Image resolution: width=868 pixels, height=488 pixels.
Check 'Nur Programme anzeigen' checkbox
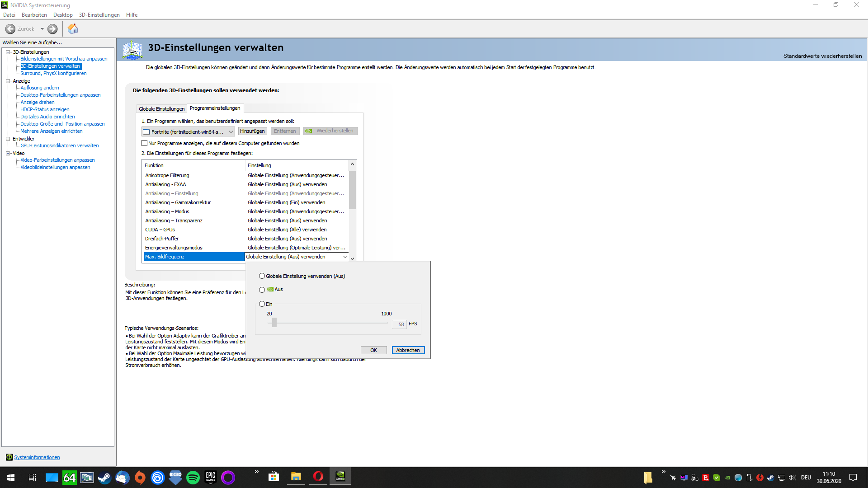(145, 143)
